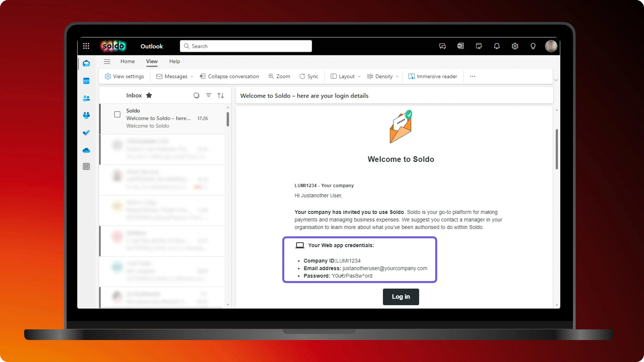
Task: Click the Immersive reader button
Action: [x=433, y=76]
